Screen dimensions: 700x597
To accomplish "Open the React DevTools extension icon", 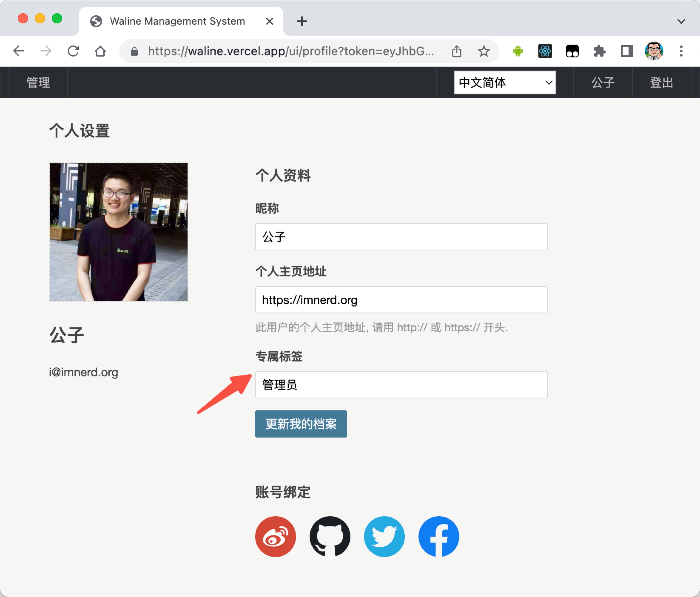I will point(545,51).
